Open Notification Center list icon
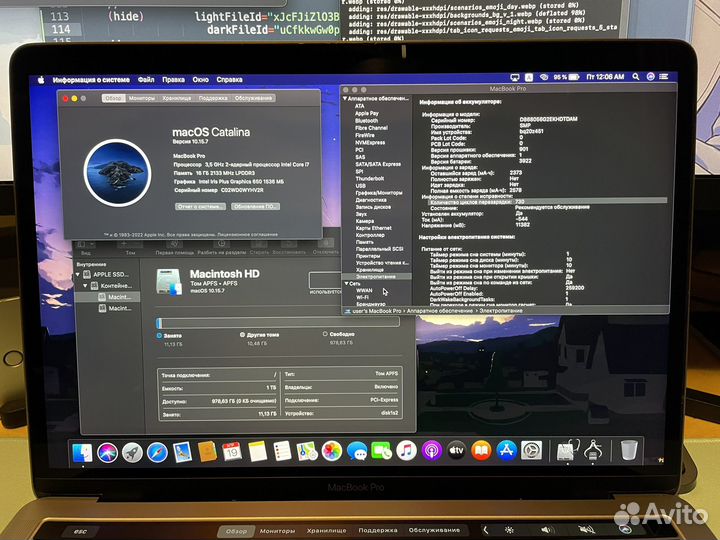This screenshot has height=540, width=720. tap(664, 76)
